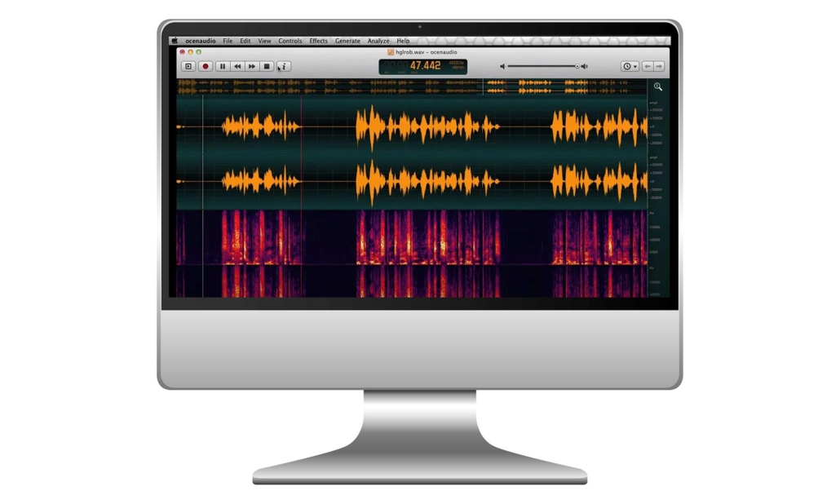This screenshot has height=504, width=840.
Task: Toggle loop playback with the leftmost toolbar button
Action: pos(188,66)
